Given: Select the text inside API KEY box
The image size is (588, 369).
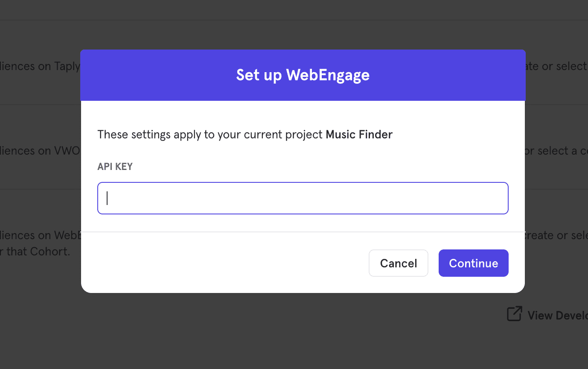Looking at the screenshot, I should (x=111, y=198).
